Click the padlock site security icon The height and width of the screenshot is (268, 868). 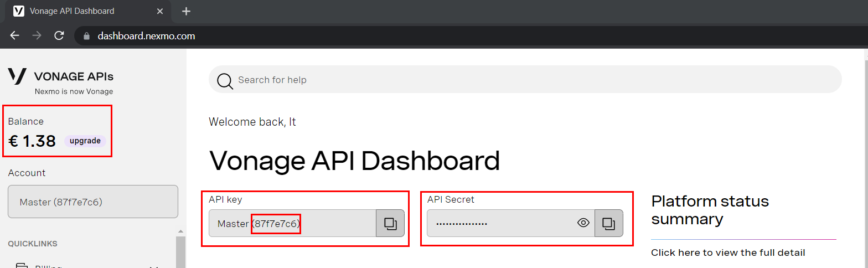pyautogui.click(x=86, y=37)
